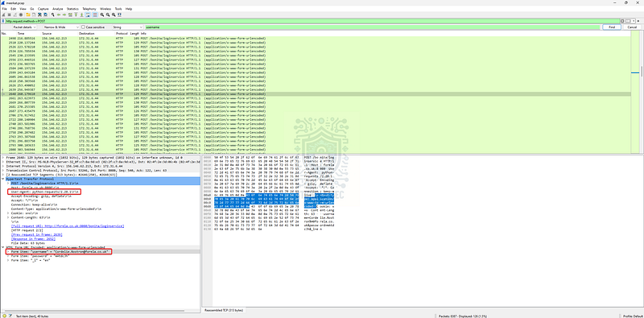Open the Telephony menu
This screenshot has width=644, height=318.
[89, 9]
